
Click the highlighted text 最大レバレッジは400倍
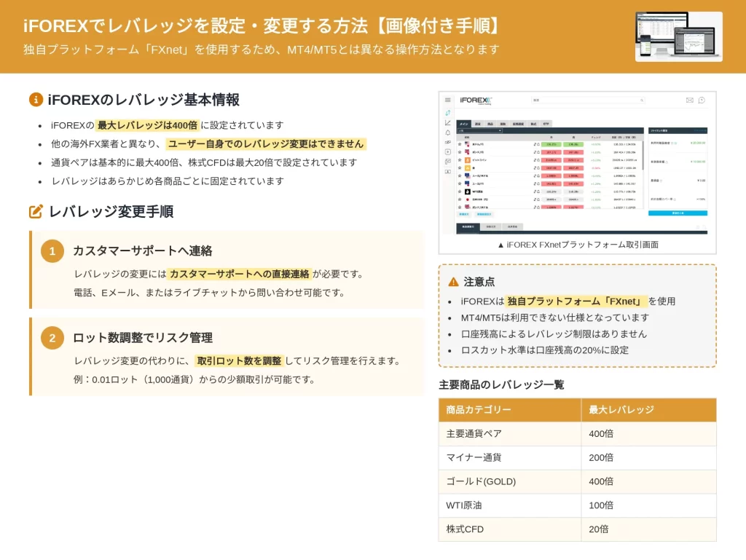pyautogui.click(x=147, y=125)
